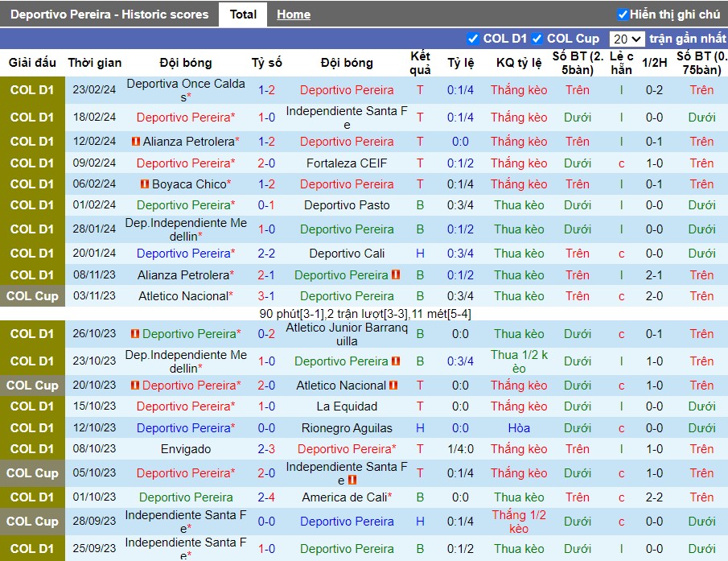Viewport: 728px width, 561px height.
Task: Click the COL Cup label on the 03/11/23 row
Action: coord(32,296)
